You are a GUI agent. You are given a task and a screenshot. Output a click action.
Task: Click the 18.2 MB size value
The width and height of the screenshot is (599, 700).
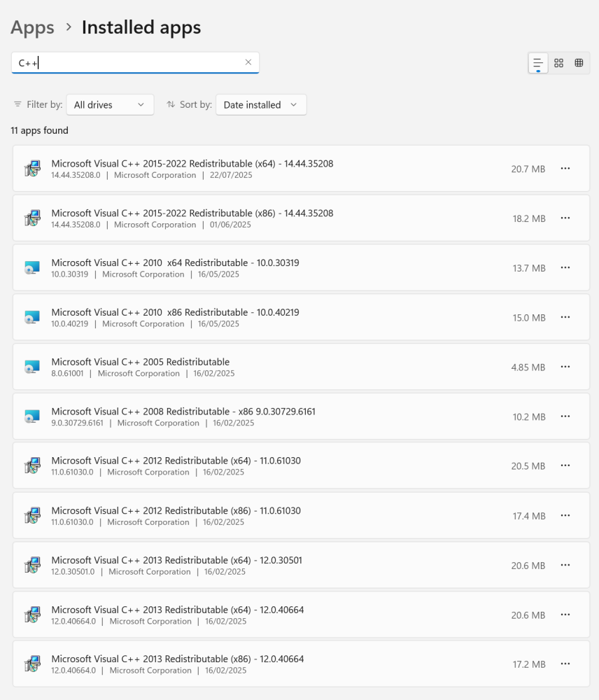(x=529, y=218)
